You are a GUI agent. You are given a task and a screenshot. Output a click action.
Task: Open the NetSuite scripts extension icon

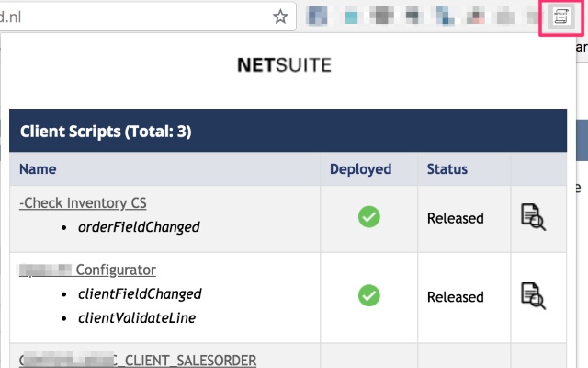coord(561,17)
